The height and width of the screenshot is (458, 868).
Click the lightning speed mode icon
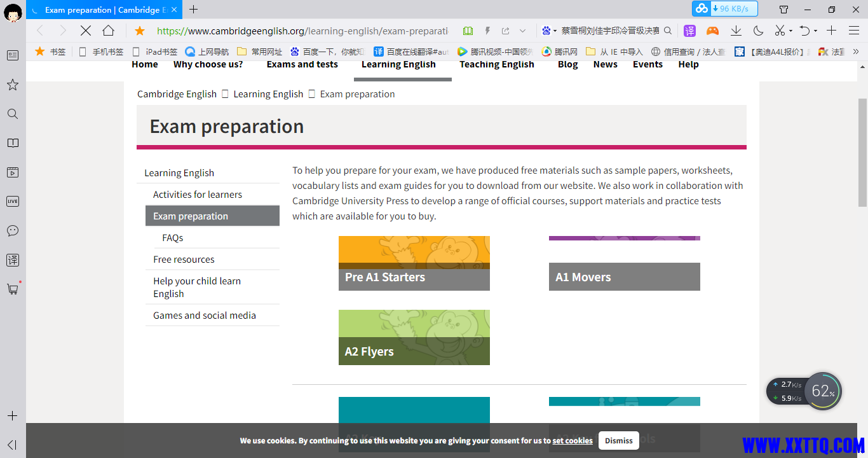tap(487, 31)
